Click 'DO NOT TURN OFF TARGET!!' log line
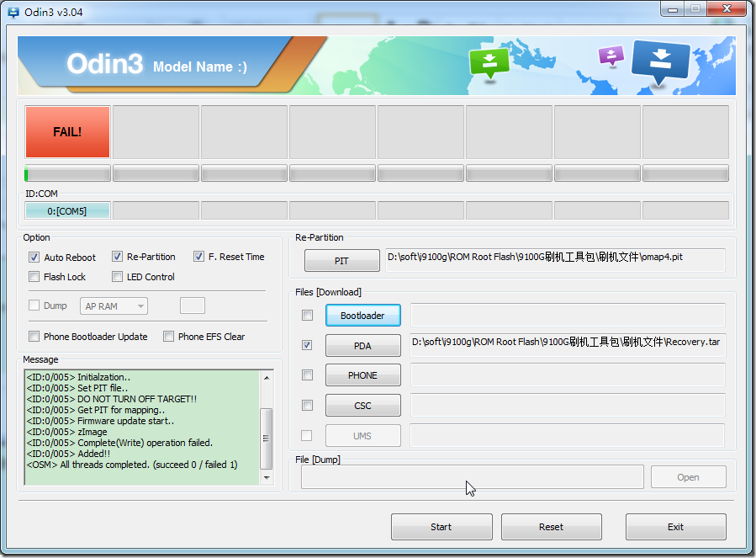 111,399
